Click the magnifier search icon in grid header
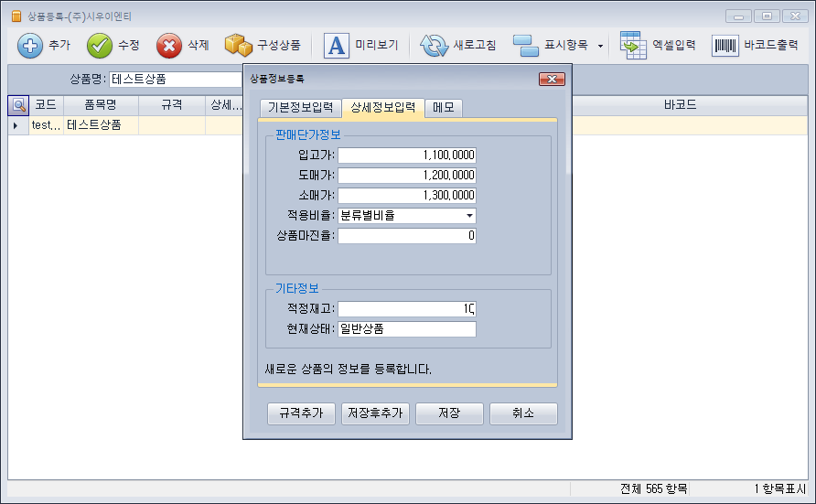This screenshot has width=816, height=504. click(18, 105)
